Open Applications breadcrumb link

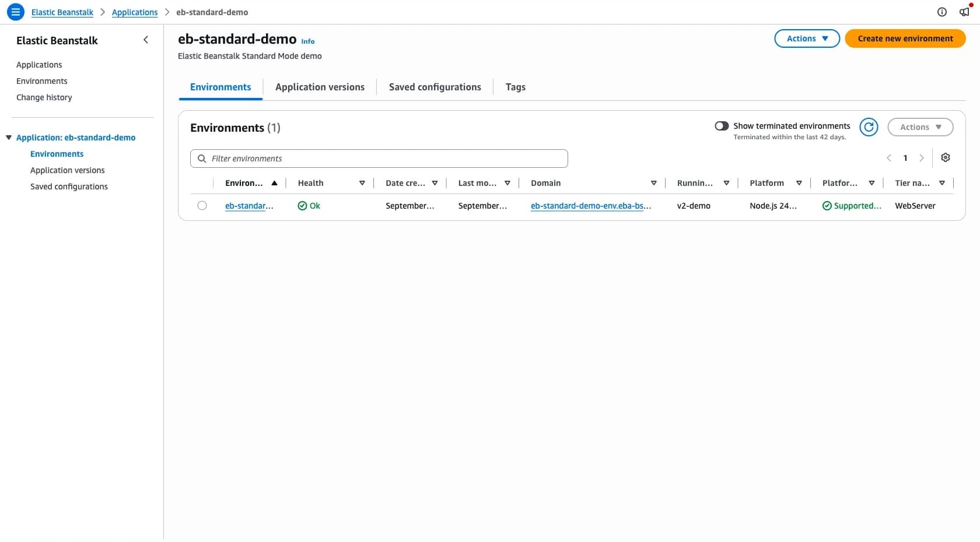click(135, 12)
